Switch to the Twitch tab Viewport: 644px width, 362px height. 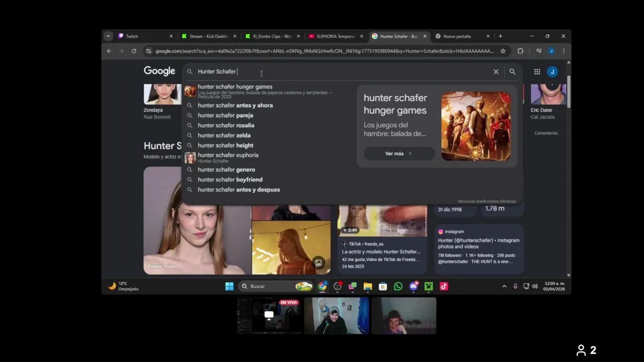[145, 36]
